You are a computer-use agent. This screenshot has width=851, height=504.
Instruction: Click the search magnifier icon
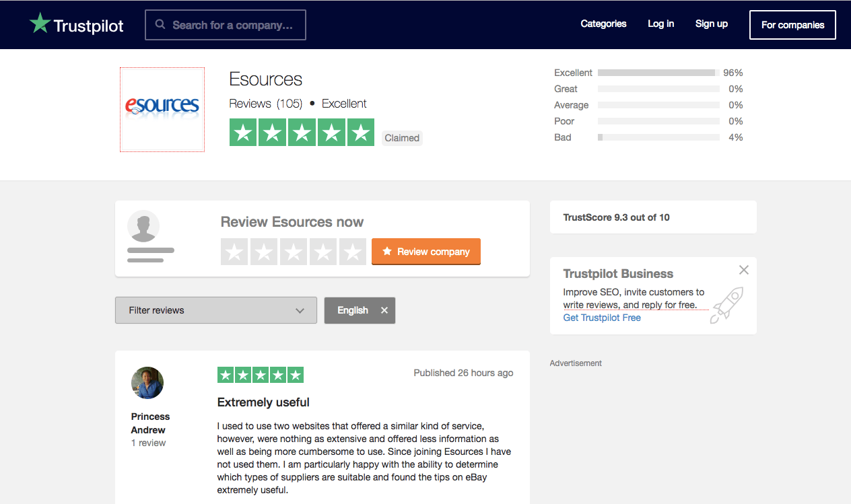pos(160,25)
